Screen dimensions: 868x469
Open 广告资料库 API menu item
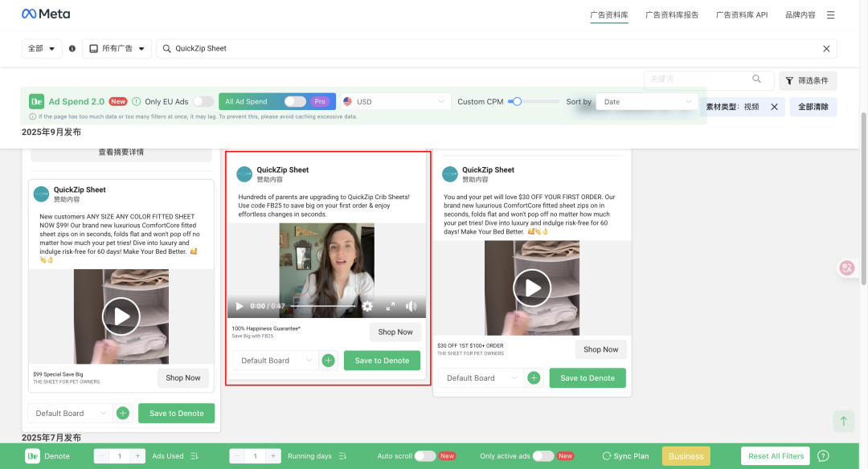(x=742, y=14)
